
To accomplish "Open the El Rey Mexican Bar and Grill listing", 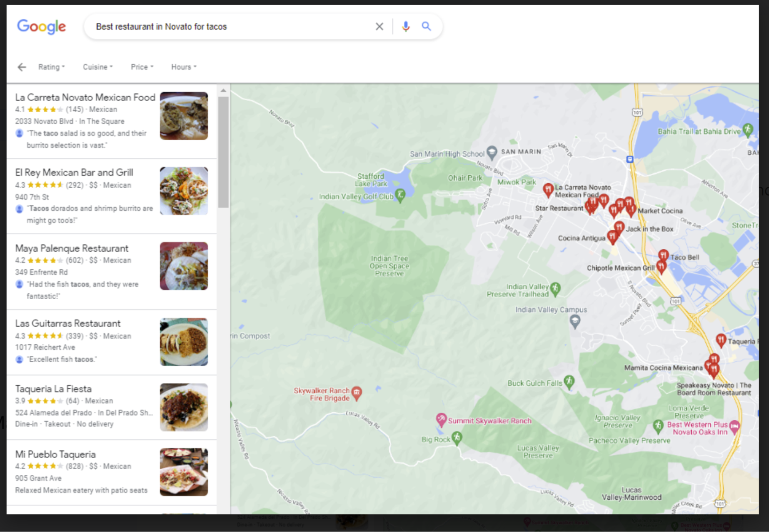I will (74, 172).
